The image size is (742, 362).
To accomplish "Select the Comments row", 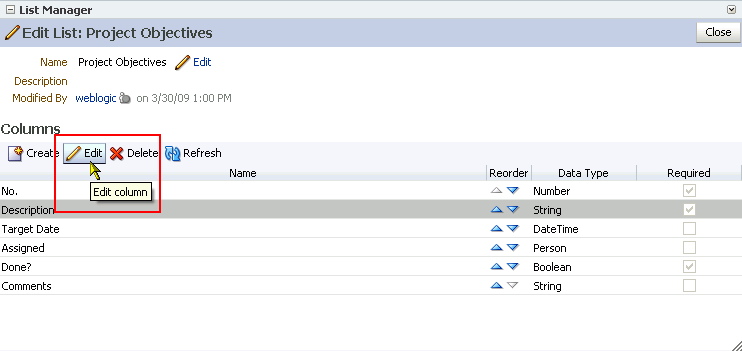I will pos(371,285).
